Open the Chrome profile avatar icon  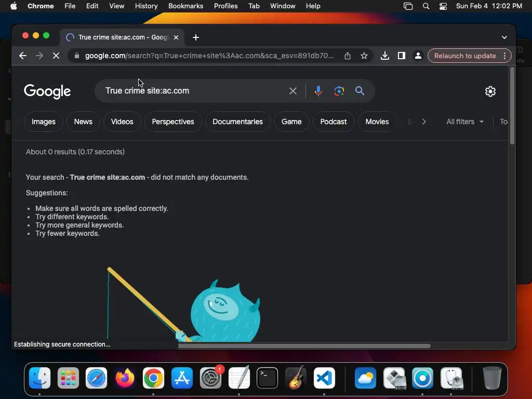tap(418, 56)
